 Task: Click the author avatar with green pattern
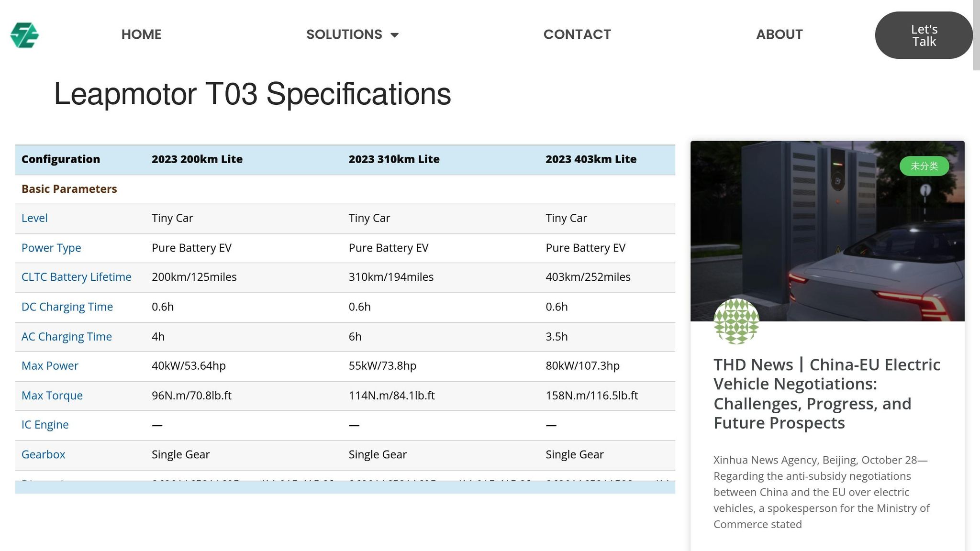[736, 321]
